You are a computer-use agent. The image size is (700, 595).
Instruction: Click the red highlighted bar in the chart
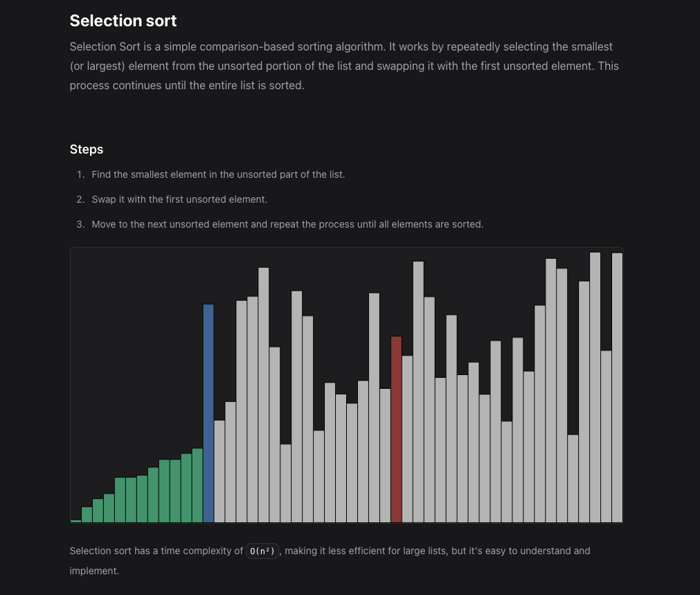click(396, 429)
